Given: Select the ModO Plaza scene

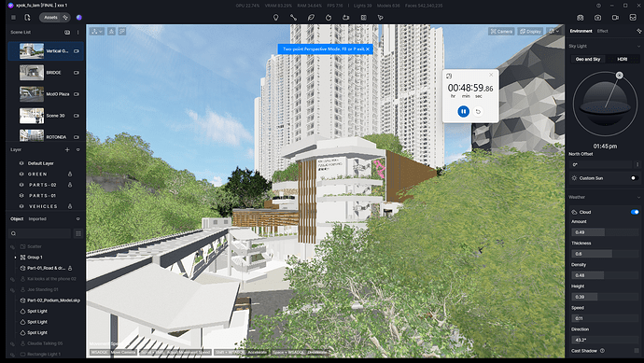Looking at the screenshot, I should click(46, 94).
